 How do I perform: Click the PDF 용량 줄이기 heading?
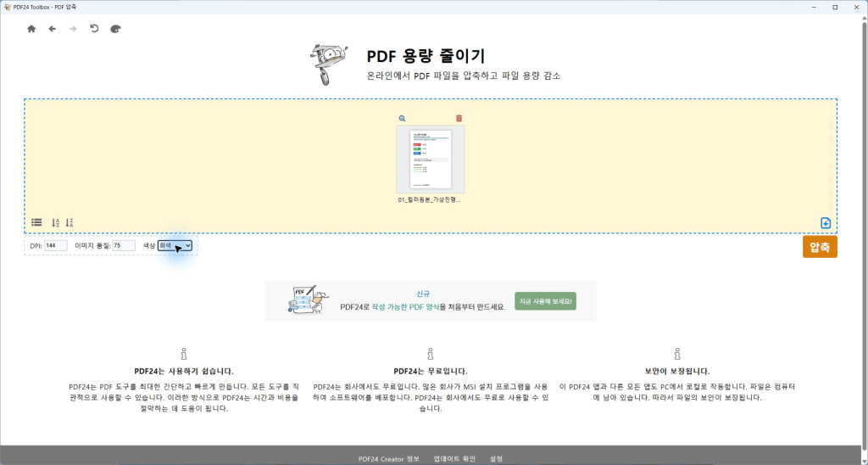point(426,56)
